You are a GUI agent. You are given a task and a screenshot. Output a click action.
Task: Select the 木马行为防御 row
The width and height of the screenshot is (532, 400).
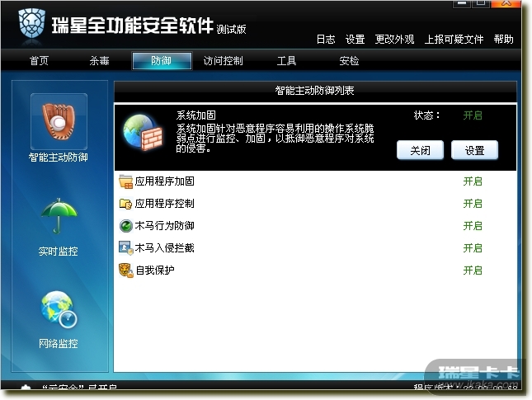(315, 226)
